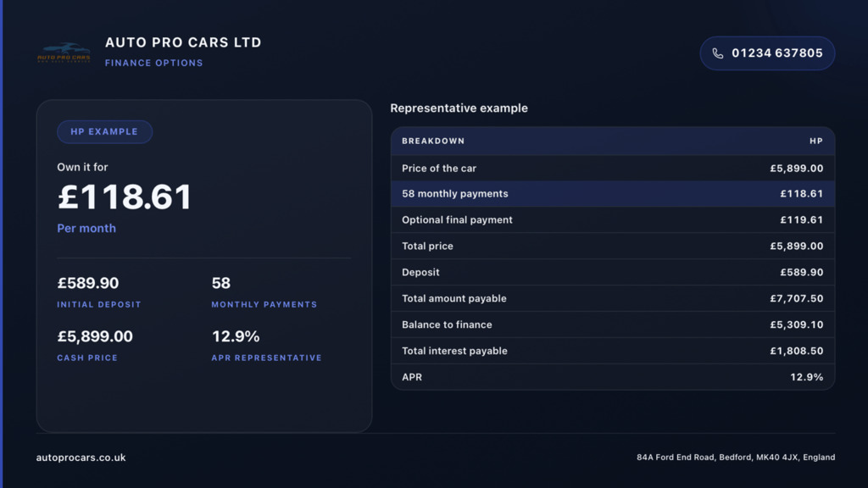This screenshot has width=868, height=488.
Task: Click the £119.61 final payment value
Action: (x=802, y=219)
